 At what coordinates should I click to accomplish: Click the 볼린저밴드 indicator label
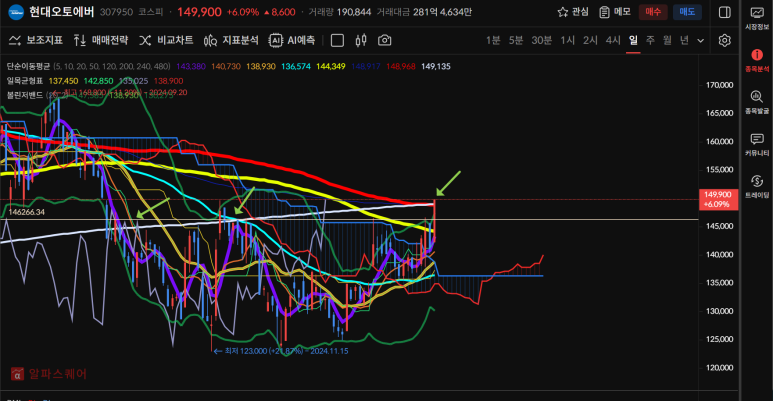25,95
